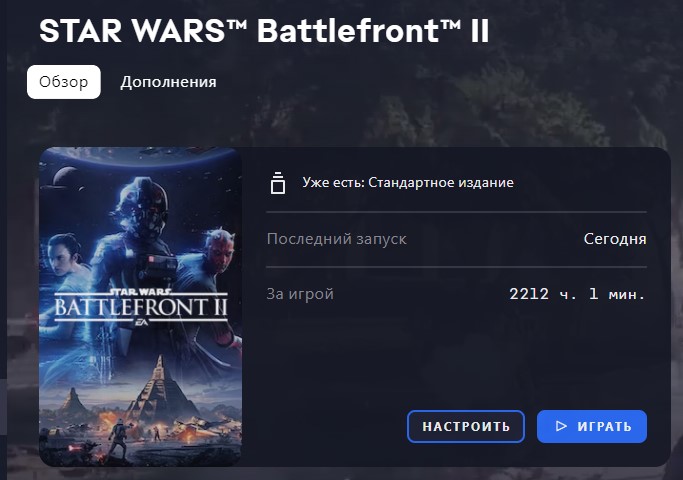Click the Последний запуск label
The width and height of the screenshot is (683, 480).
click(337, 239)
